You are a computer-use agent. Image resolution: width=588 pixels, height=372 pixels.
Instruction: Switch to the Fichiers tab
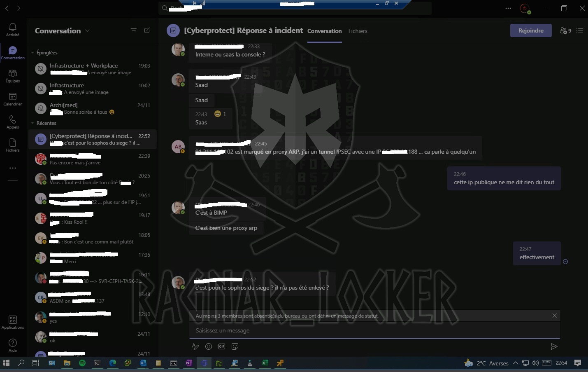(x=358, y=31)
